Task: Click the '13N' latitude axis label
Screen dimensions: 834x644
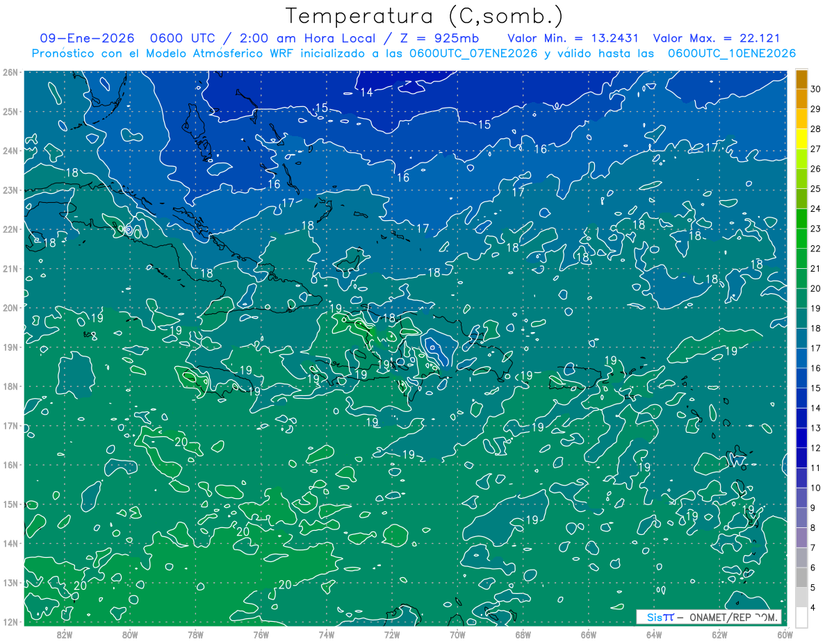Action: click(x=10, y=583)
